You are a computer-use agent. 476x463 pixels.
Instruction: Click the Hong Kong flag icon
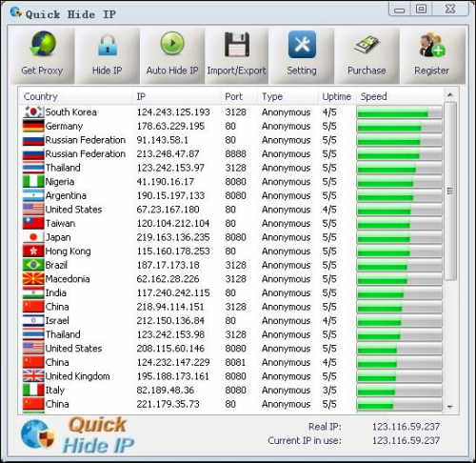coord(33,252)
